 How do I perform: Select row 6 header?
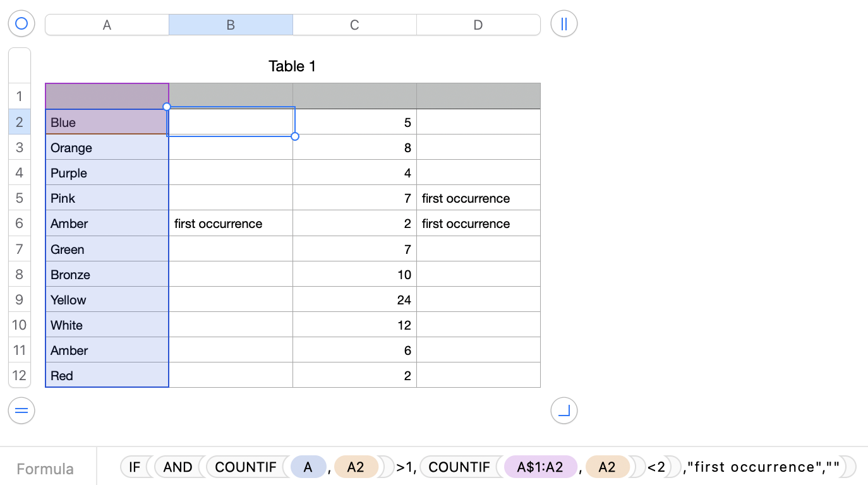pos(19,224)
